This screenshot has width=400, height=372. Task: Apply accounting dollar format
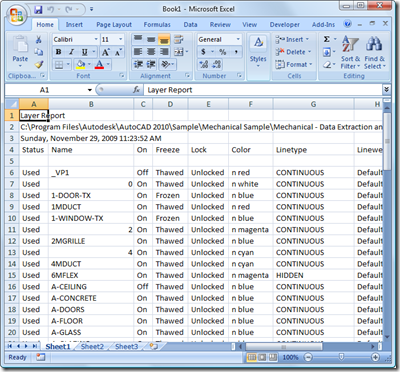[x=203, y=52]
